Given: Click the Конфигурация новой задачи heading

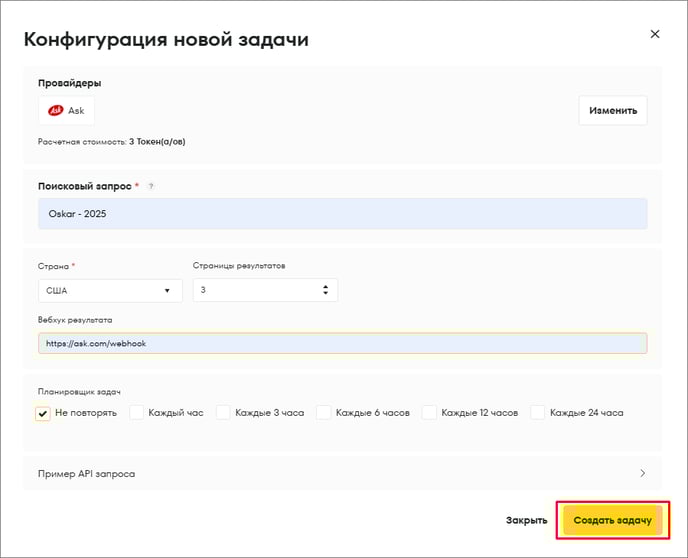Looking at the screenshot, I should pyautogui.click(x=166, y=39).
